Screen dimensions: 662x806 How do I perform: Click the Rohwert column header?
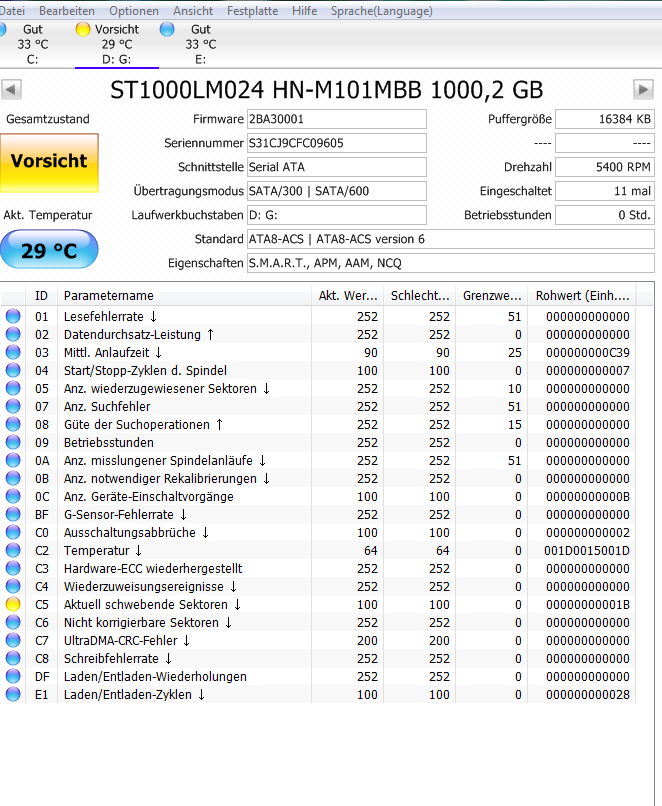582,296
